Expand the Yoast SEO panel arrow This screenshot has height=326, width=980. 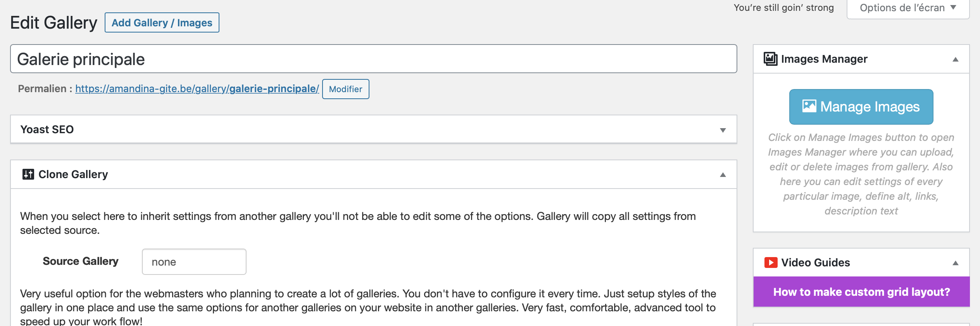tap(723, 130)
